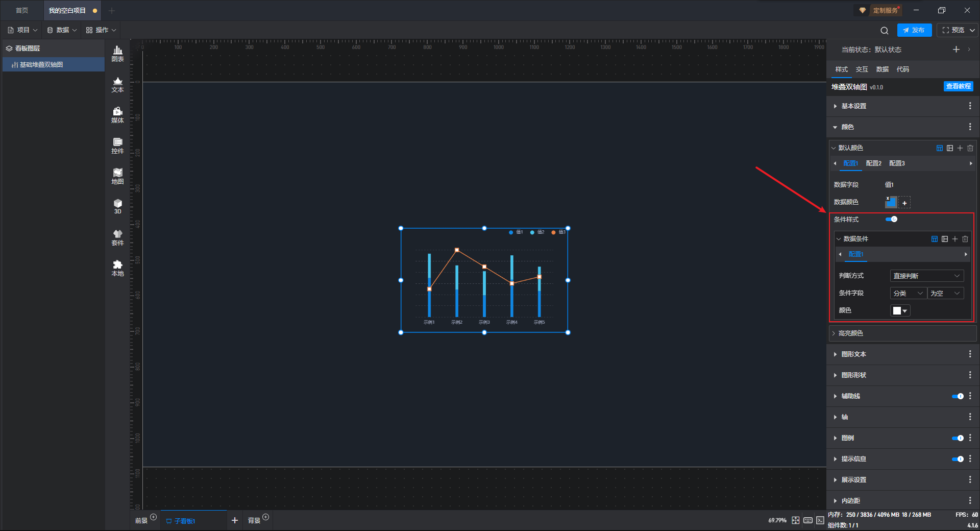This screenshot has height=531, width=980.
Task: Open the 条件字段 dropdown showing 分类
Action: point(908,293)
